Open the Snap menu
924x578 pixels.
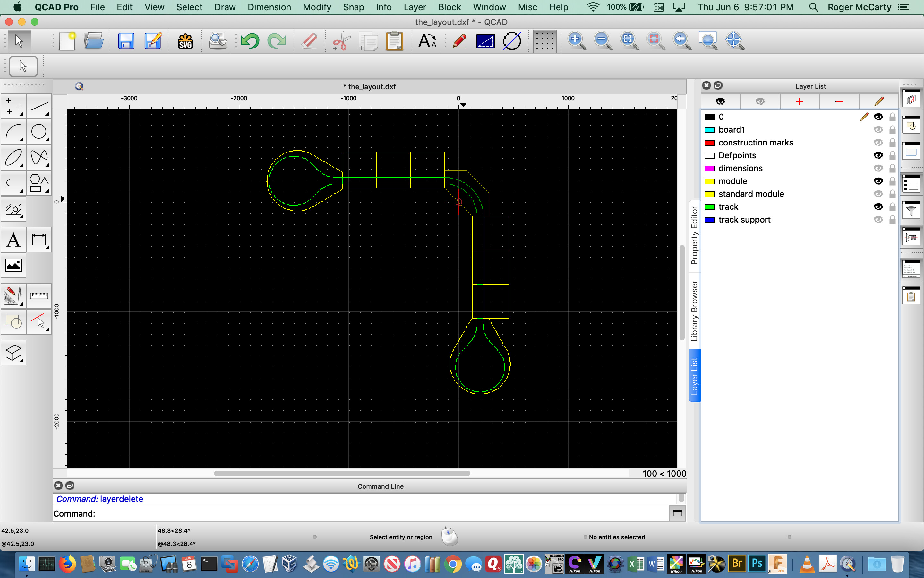[354, 7]
